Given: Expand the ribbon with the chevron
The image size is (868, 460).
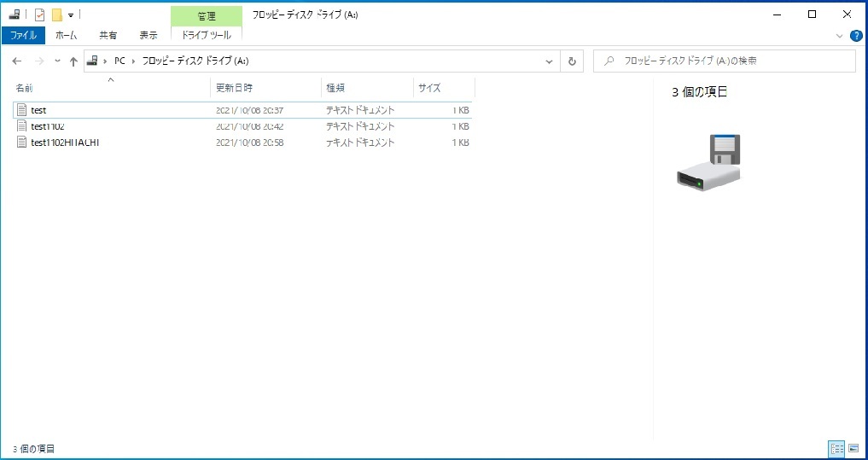Looking at the screenshot, I should [839, 36].
